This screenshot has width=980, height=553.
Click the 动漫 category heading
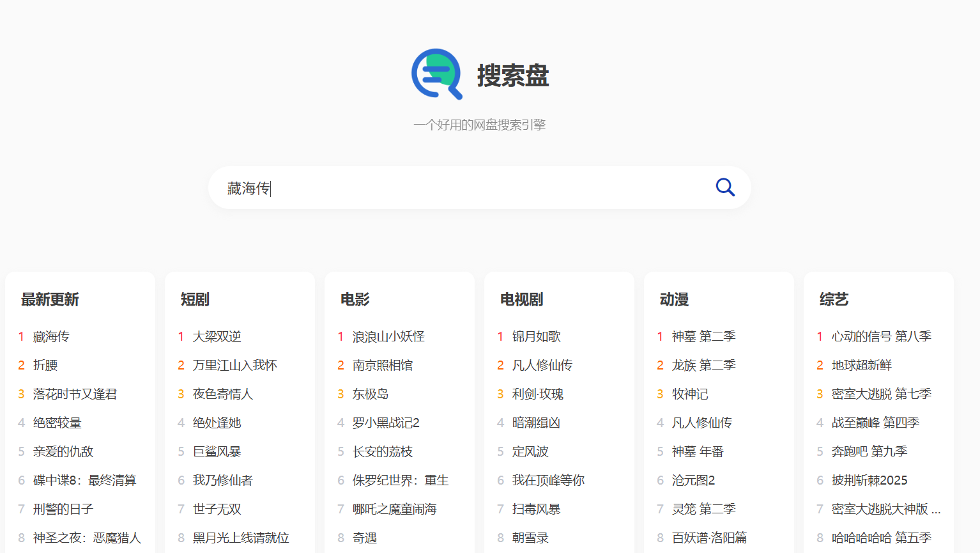point(674,299)
